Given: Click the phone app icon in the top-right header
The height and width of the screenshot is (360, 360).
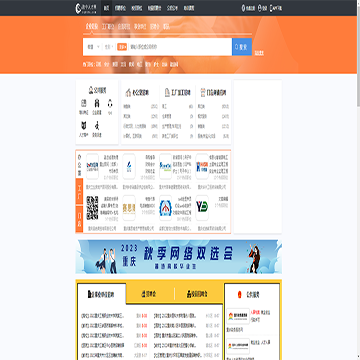Looking at the screenshot, I should tap(271, 8).
